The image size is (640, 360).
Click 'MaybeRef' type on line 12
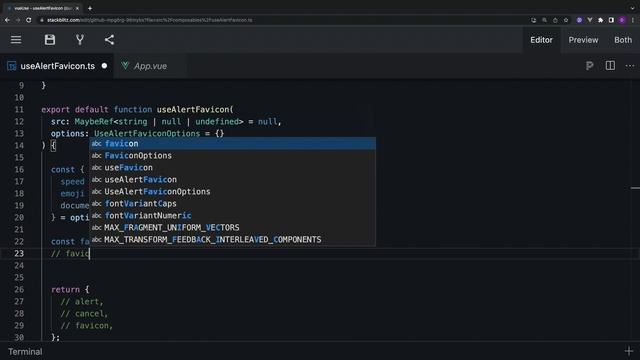94,122
